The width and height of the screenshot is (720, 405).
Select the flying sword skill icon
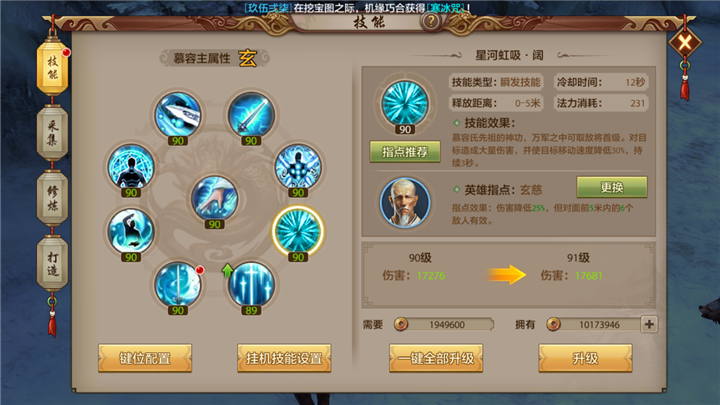[x=178, y=114]
